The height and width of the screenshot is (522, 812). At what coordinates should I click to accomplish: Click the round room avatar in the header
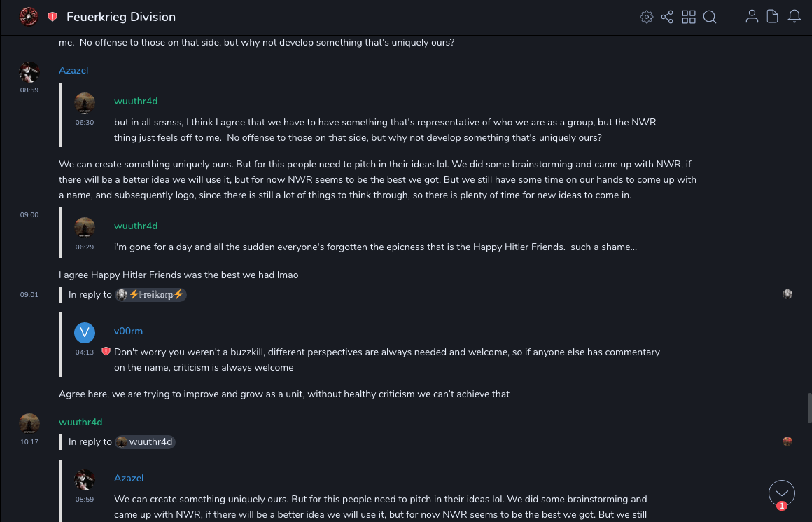tap(29, 16)
